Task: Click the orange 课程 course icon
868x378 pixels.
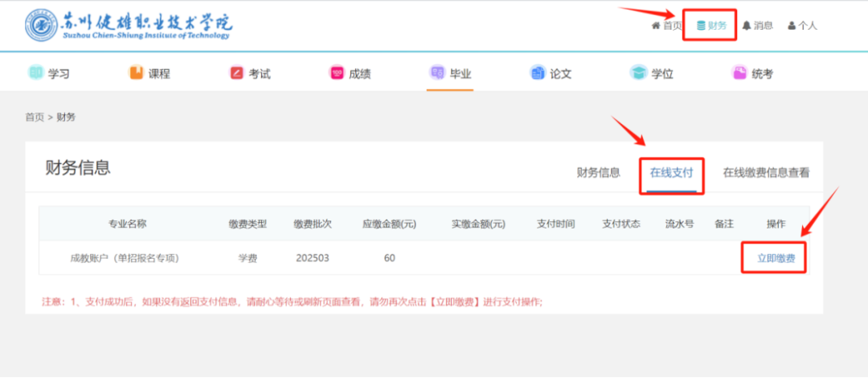Action: click(x=137, y=73)
